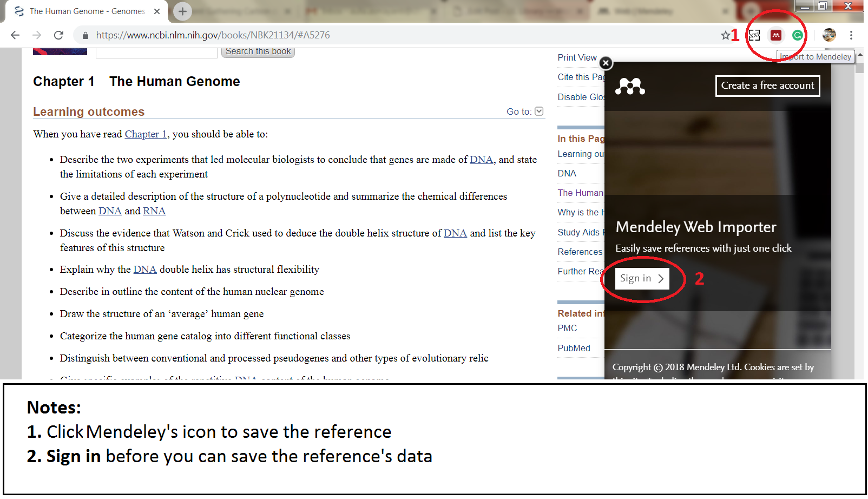Click the site padlock icon
868x499 pixels.
pos(85,35)
